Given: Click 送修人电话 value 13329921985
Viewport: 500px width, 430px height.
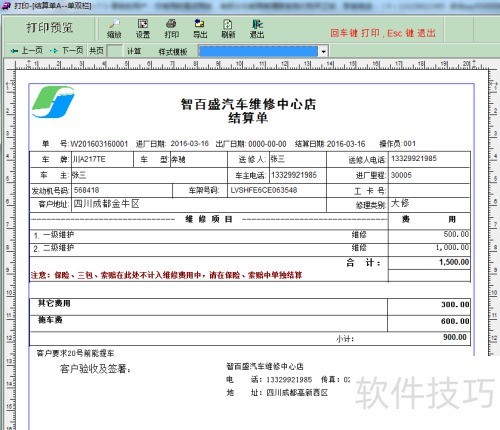Looking at the screenshot, I should pyautogui.click(x=414, y=158).
